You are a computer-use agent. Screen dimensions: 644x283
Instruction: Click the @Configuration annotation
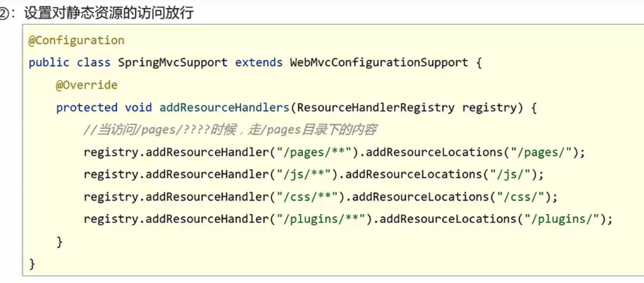tap(77, 40)
